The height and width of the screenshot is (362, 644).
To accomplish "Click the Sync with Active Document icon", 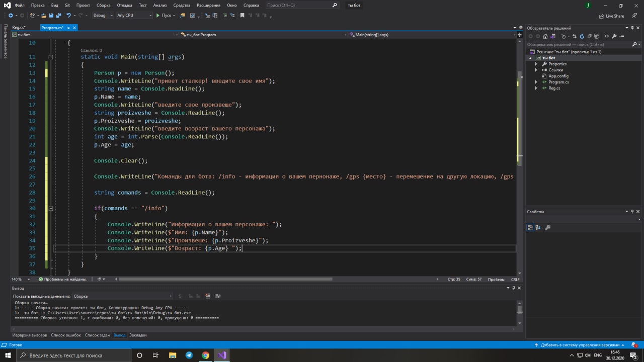I will point(575,36).
